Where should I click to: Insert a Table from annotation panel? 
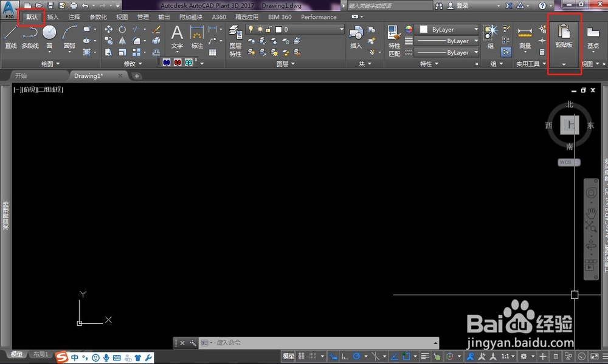pos(212,52)
